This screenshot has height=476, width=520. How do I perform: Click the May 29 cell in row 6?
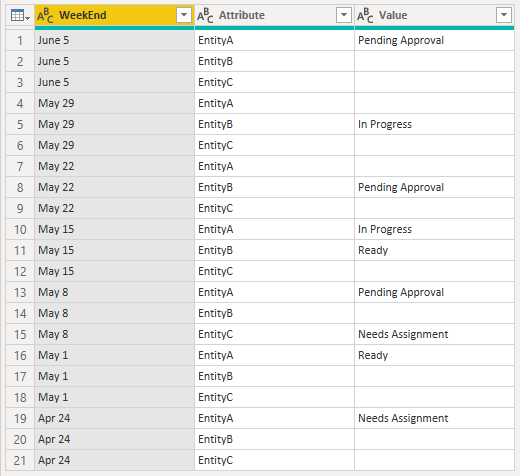[114, 146]
